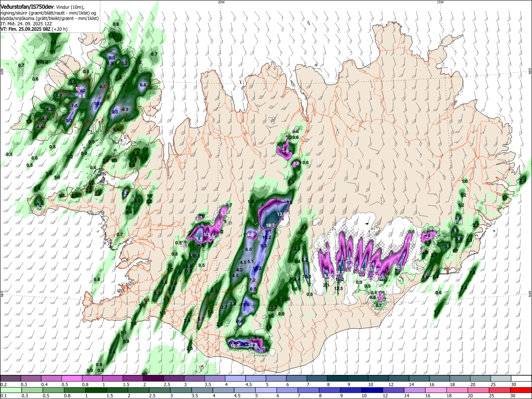Viewport: 532px width, 399px height.
Task: Click the bright pink 0.5–0.8 swatch, top legend row
Action: [72, 379]
